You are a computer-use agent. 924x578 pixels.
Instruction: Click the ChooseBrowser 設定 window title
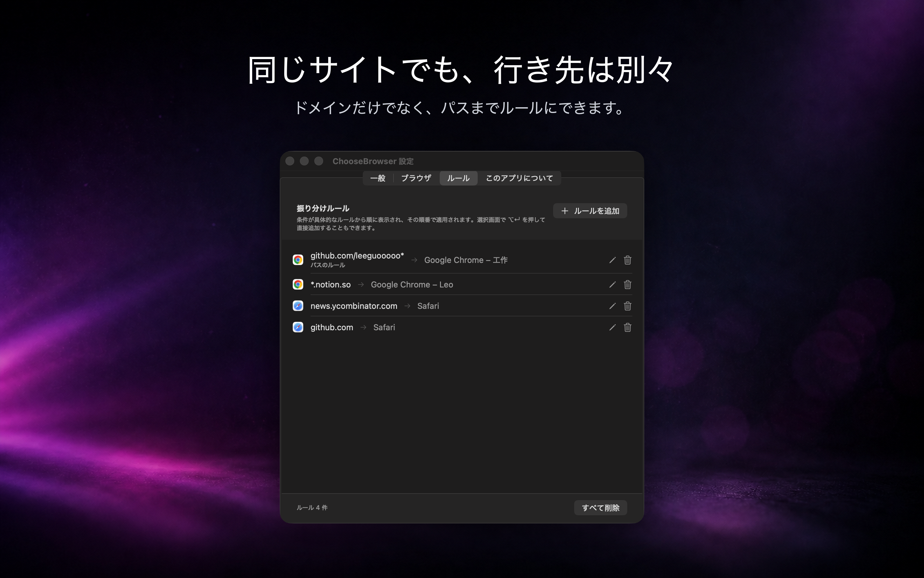[x=373, y=161]
